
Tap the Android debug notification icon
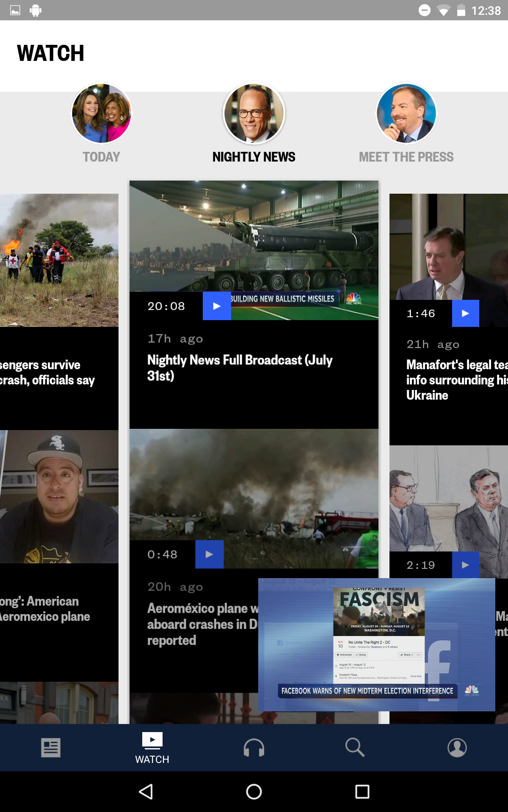coord(36,11)
